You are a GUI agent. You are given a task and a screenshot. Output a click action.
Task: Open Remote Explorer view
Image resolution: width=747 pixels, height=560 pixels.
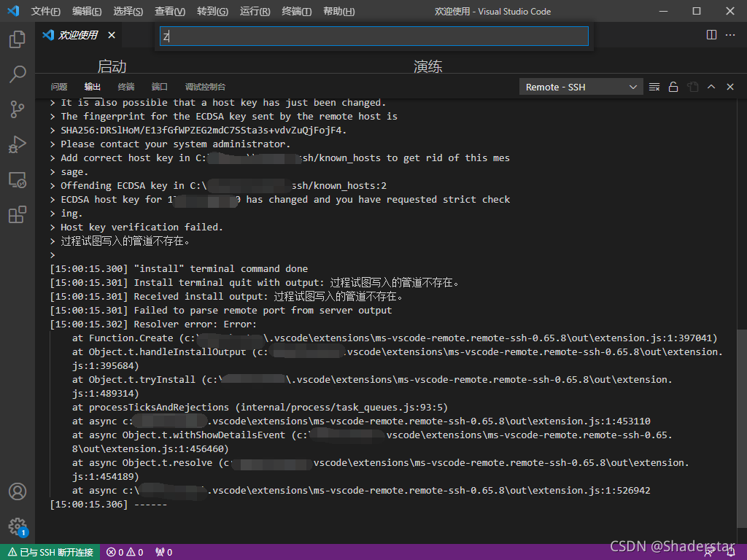[18, 179]
